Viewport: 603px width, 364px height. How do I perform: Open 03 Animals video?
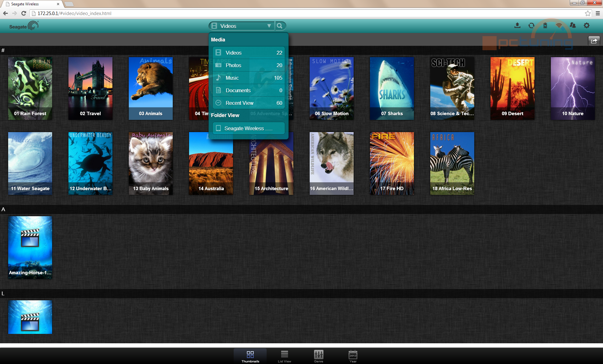tap(151, 88)
